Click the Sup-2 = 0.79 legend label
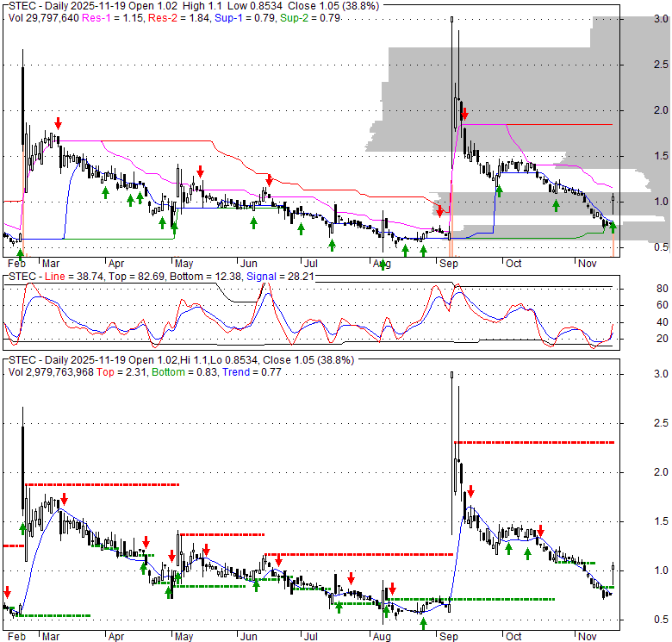Image resolution: width=672 pixels, height=642 pixels. [310, 18]
